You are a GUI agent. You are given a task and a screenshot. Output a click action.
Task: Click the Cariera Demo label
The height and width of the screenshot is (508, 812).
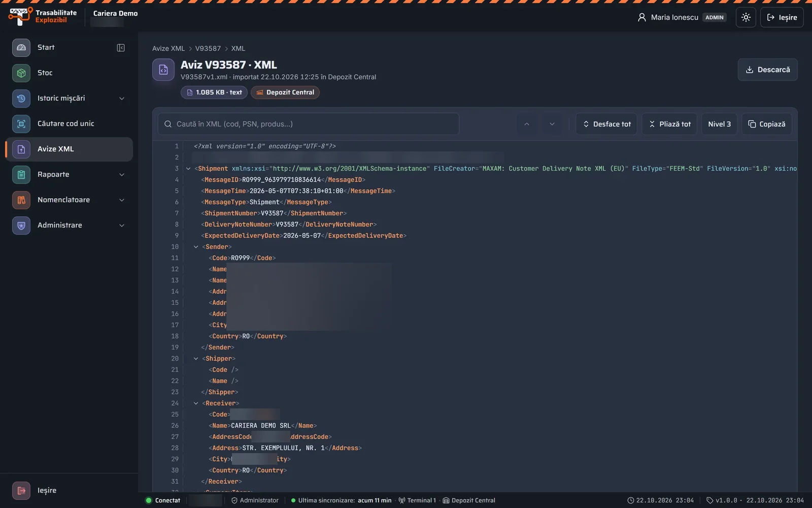115,14
